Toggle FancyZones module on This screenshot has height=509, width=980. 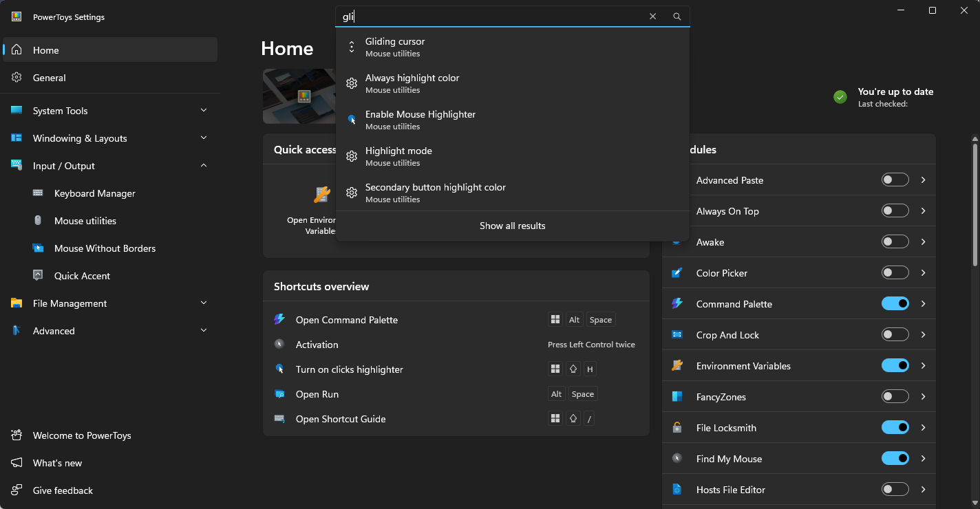coord(895,397)
